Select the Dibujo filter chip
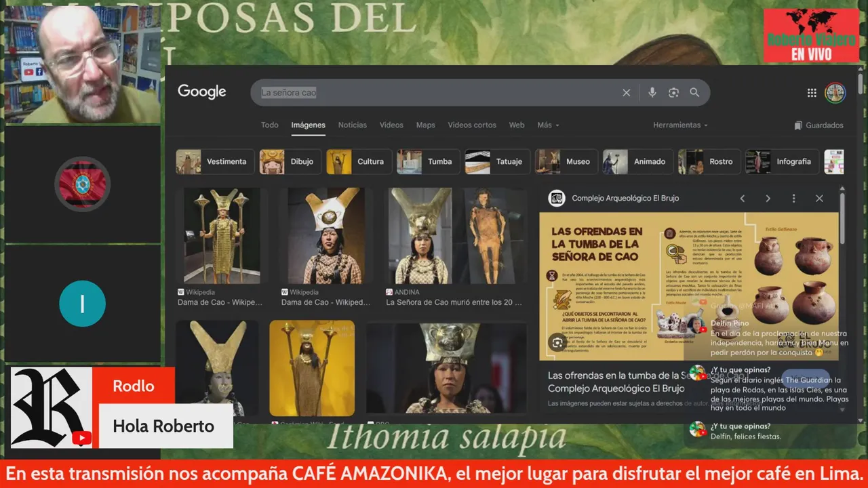This screenshot has width=868, height=488. [x=290, y=162]
